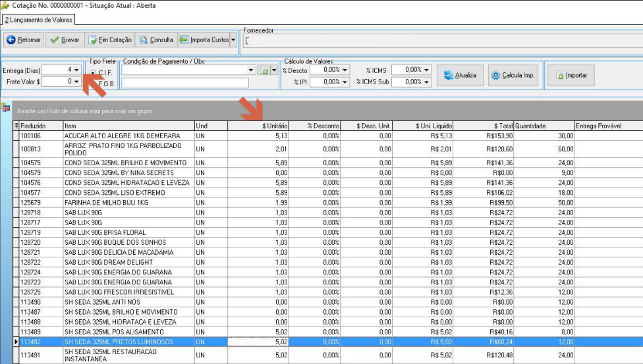Image resolution: width=643 pixels, height=364 pixels.
Task: Select SAB LUX 90G BUQUE DOS SONHOS row
Action: [327, 242]
